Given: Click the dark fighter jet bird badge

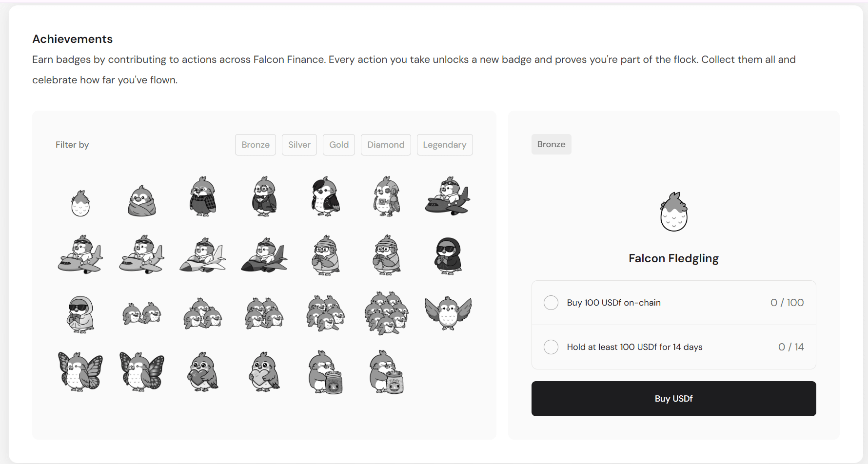Looking at the screenshot, I should (264, 255).
